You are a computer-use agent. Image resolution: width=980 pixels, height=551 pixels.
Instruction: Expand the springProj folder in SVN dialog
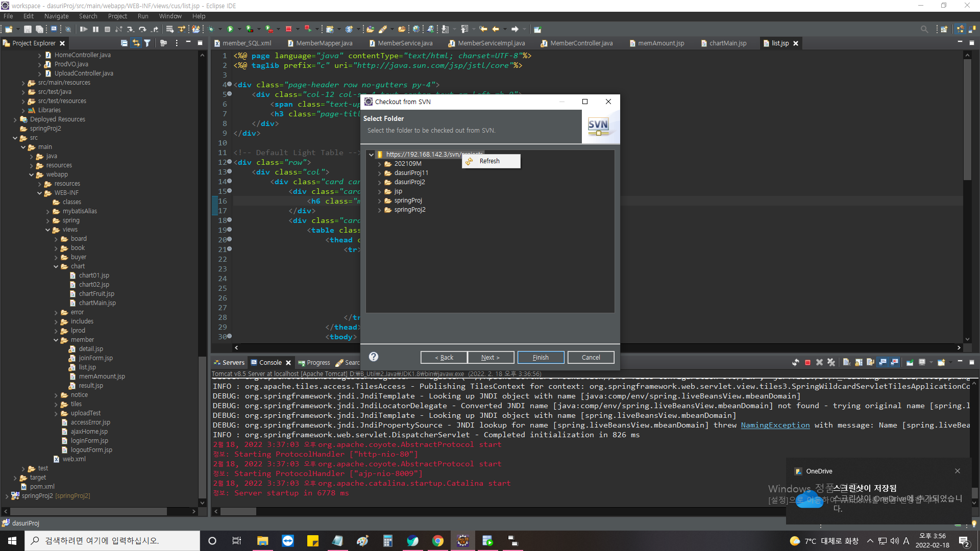tap(380, 201)
